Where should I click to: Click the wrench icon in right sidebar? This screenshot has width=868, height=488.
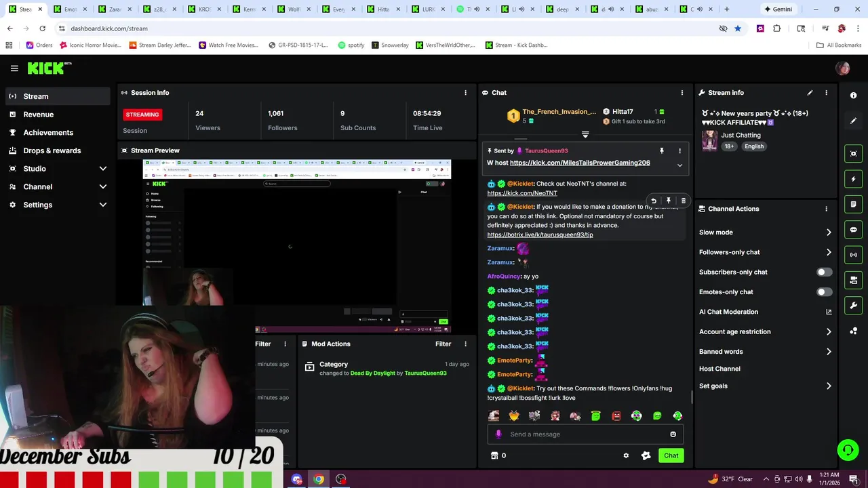click(854, 306)
